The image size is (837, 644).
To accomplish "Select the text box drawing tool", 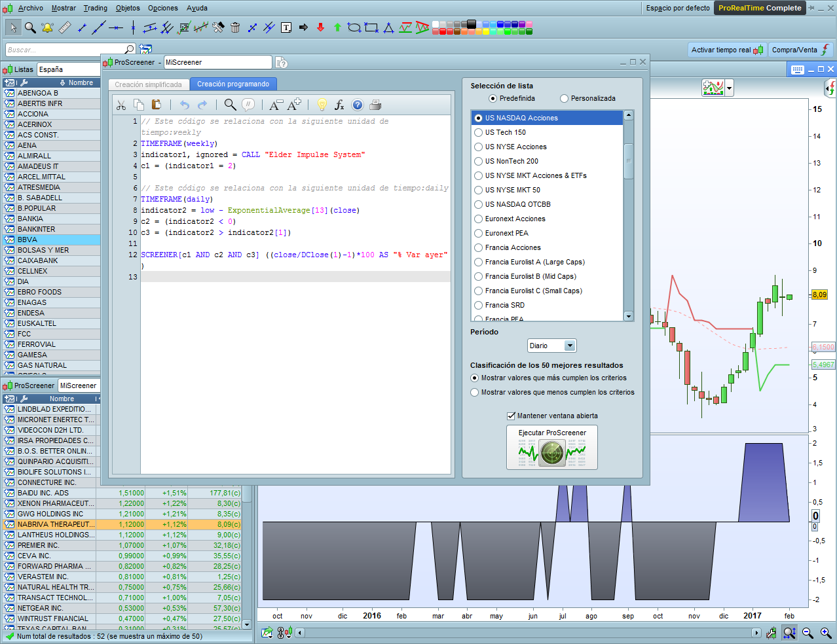I will click(x=286, y=27).
